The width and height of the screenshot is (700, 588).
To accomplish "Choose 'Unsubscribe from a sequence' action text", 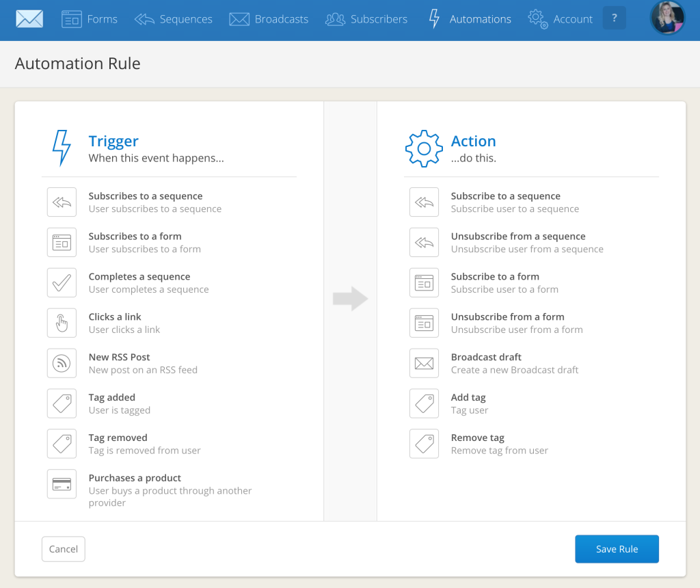I will [x=518, y=236].
